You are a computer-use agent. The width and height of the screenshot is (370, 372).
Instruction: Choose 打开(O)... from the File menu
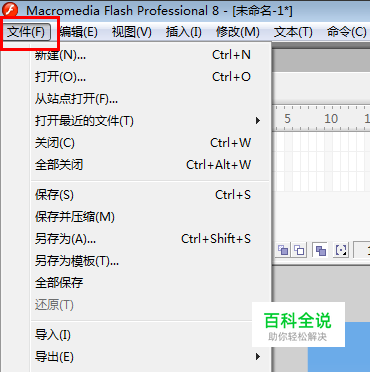point(150,77)
